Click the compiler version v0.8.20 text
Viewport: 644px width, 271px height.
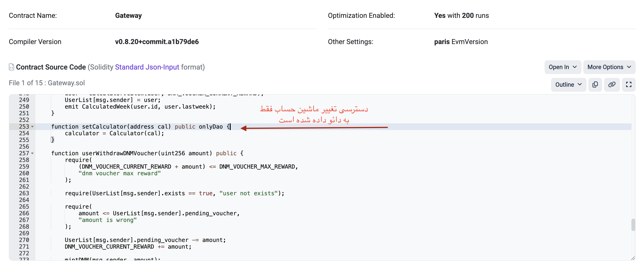(157, 42)
